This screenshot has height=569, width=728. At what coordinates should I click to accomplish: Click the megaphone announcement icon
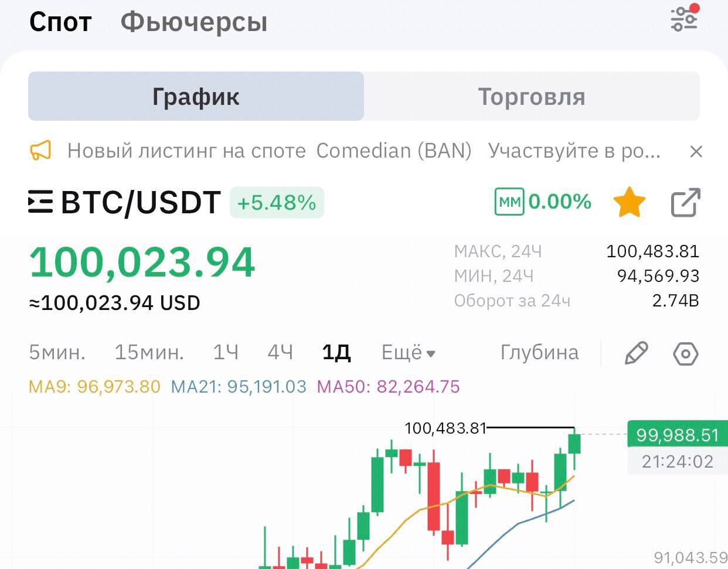pyautogui.click(x=40, y=151)
